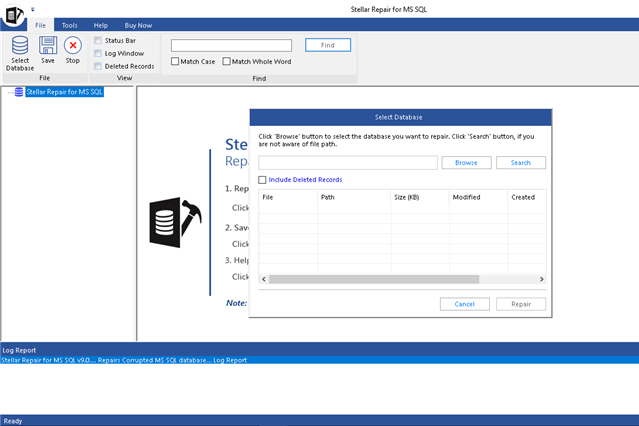Select the highlighted log report entry line
The height and width of the screenshot is (426, 639).
coord(320,360)
